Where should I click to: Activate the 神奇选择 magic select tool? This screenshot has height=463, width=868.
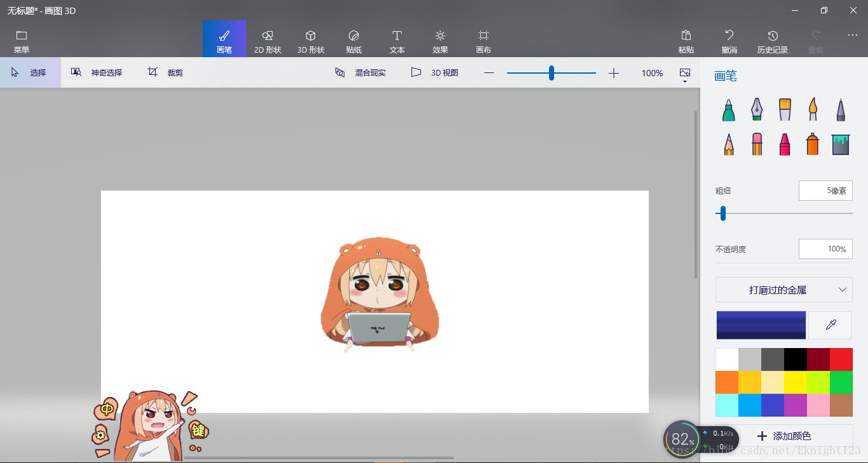(x=97, y=72)
